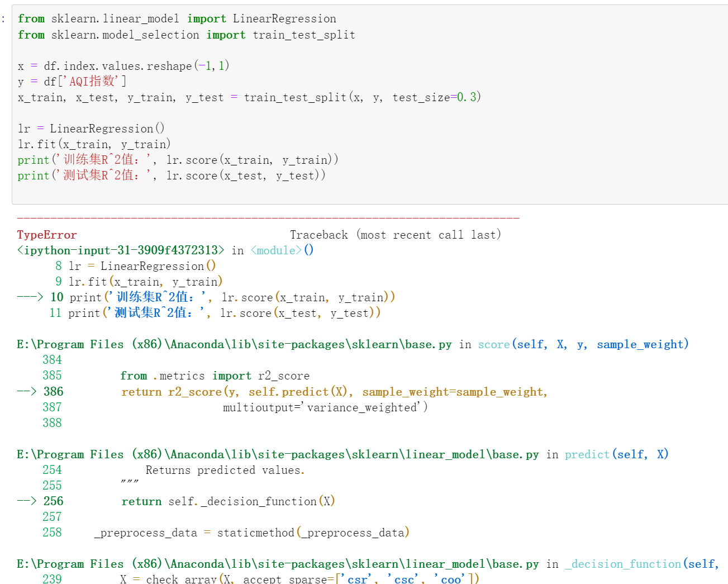The image size is (728, 584).
Task: Click the cell prompt colon in the left margin
Action: point(4,18)
